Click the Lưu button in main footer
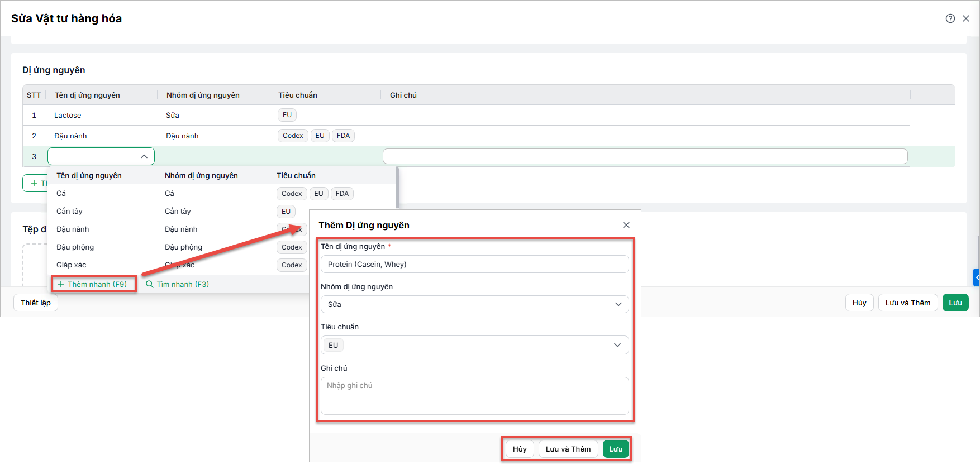Screen dimensions: 980x465 pos(955,303)
